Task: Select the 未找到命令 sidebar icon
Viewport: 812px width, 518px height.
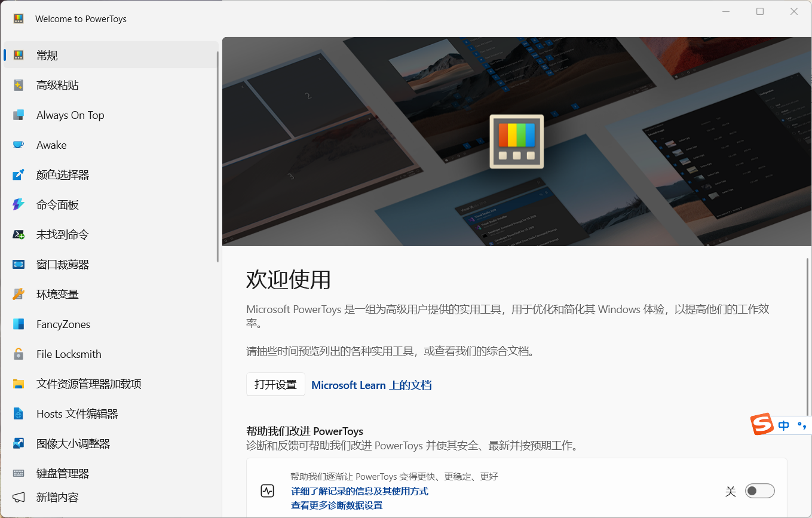Action: pos(18,234)
